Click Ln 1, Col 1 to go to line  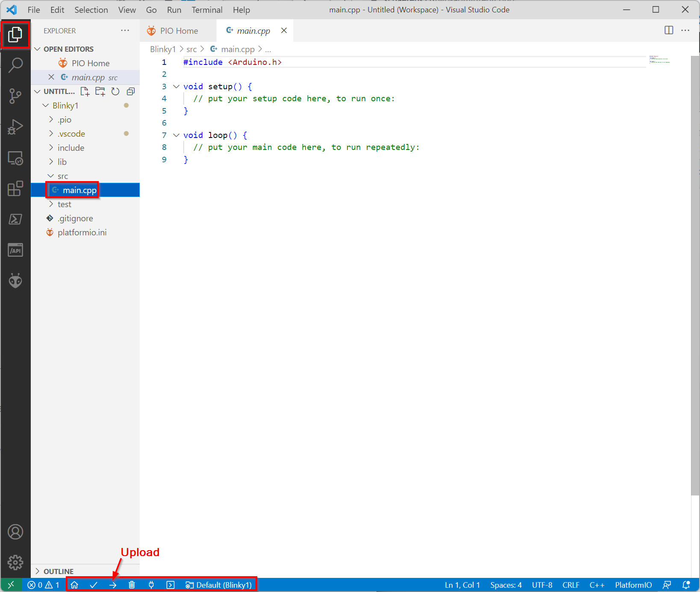click(462, 585)
